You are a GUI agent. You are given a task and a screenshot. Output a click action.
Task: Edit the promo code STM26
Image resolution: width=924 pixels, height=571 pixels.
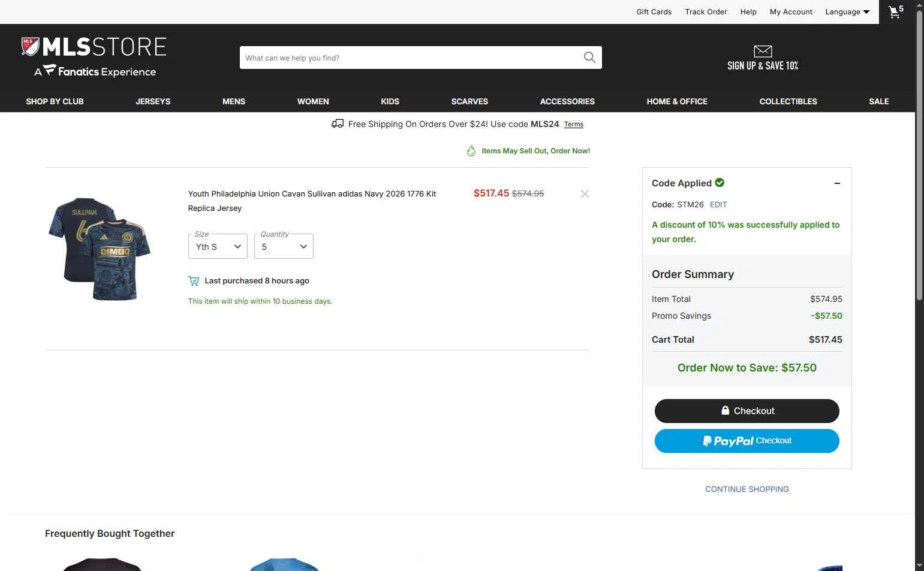[718, 204]
